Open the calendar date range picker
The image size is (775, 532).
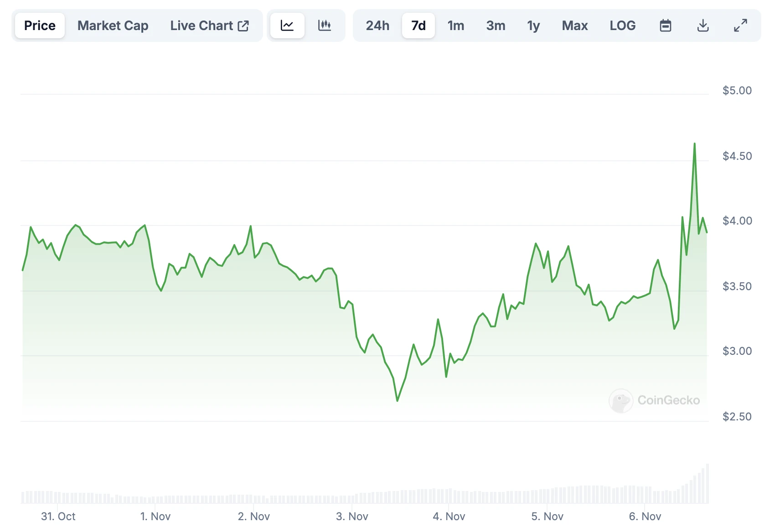666,26
